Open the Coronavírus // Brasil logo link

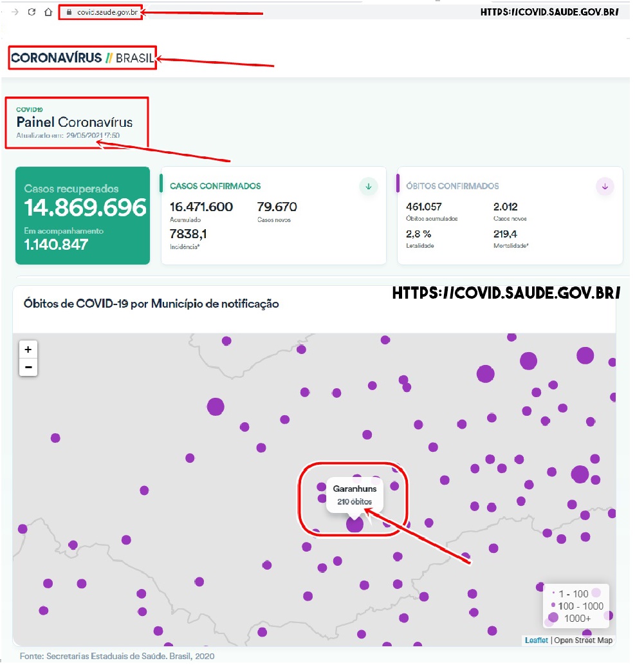pos(82,58)
